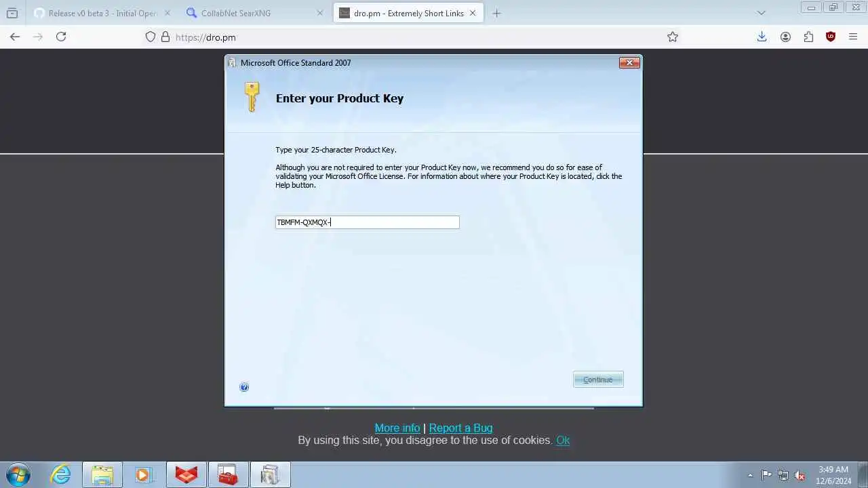Minimize the browser window
The image size is (868, 488).
tap(811, 7)
